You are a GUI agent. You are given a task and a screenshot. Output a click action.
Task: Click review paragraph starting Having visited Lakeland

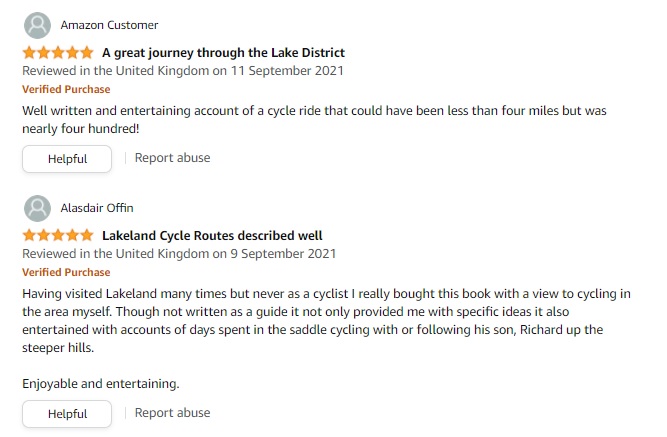click(326, 320)
